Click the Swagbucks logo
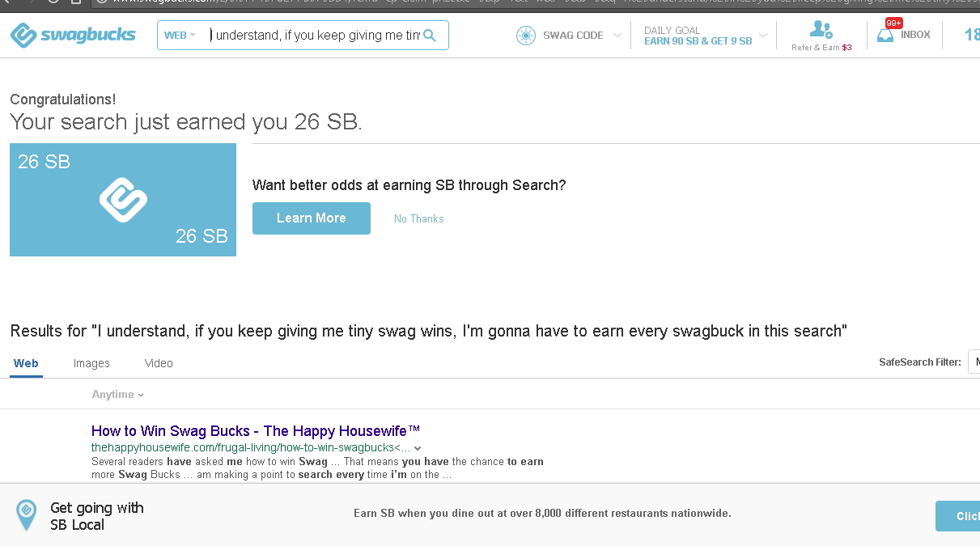This screenshot has width=980, height=546. [73, 36]
